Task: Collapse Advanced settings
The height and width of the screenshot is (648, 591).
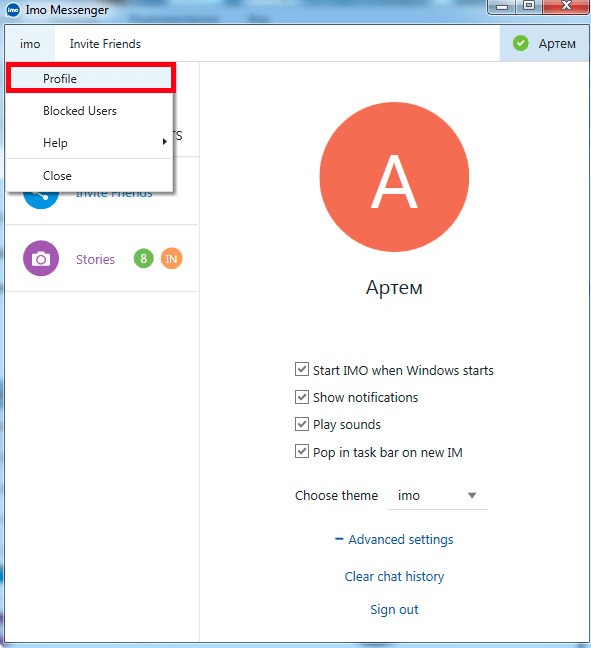Action: pos(394,539)
